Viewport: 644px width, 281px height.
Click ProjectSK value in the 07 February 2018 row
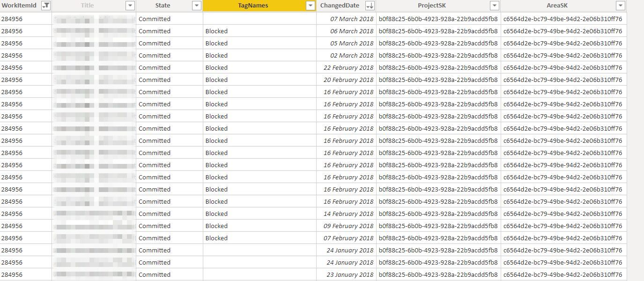click(438, 238)
